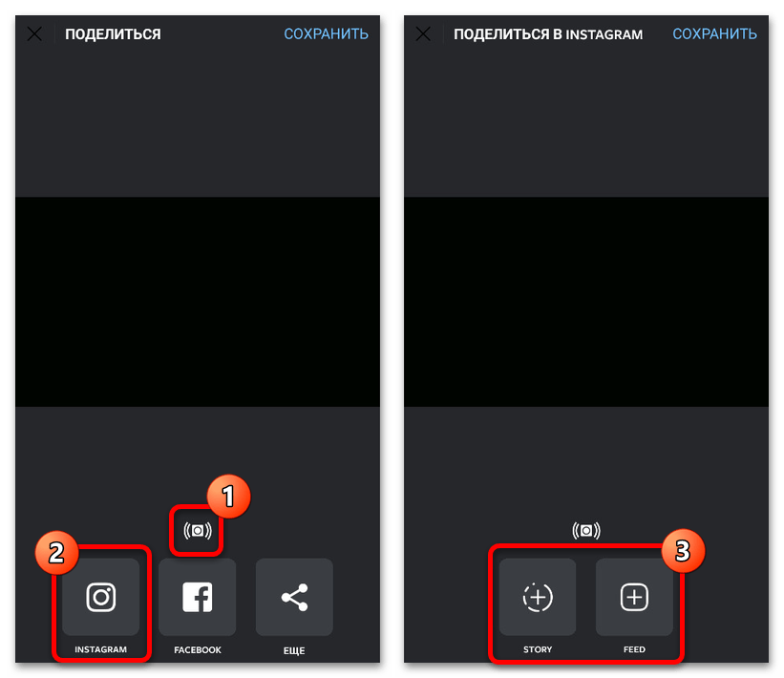Click the ЕЩЕ label text

point(294,650)
